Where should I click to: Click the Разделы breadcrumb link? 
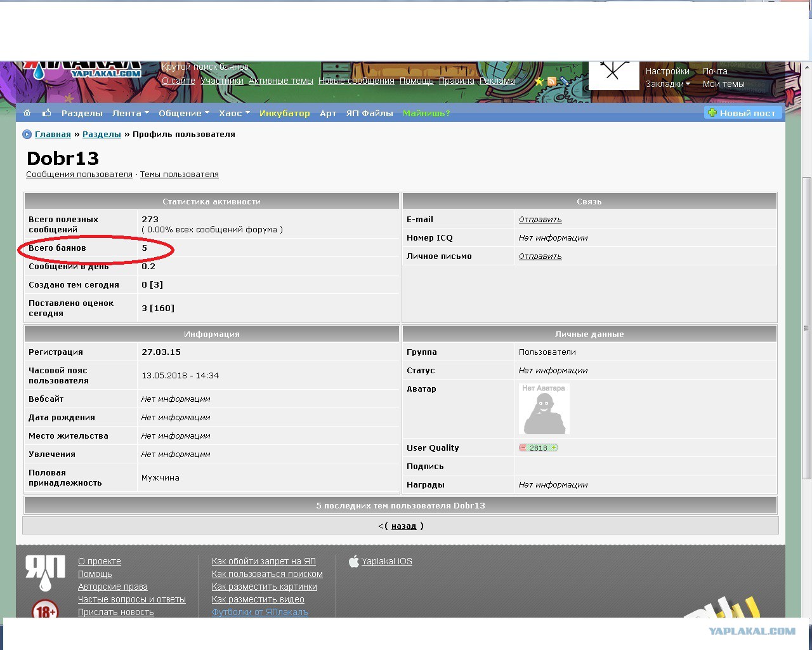click(101, 135)
